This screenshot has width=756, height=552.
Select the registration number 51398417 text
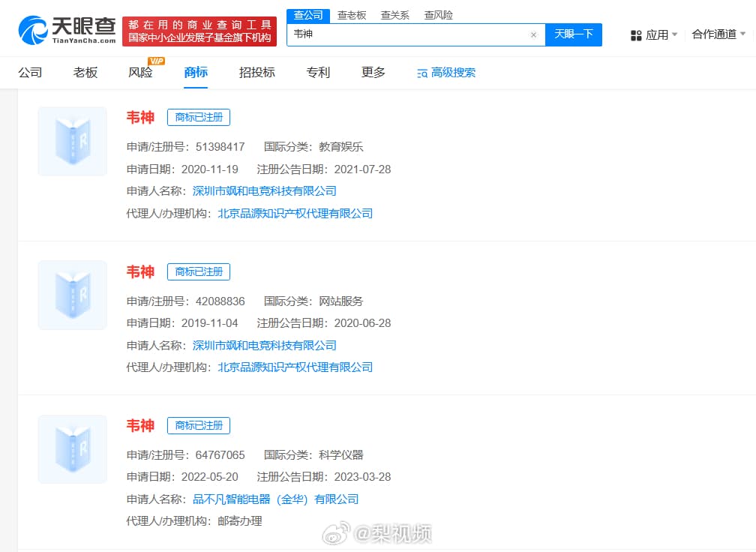tap(220, 146)
